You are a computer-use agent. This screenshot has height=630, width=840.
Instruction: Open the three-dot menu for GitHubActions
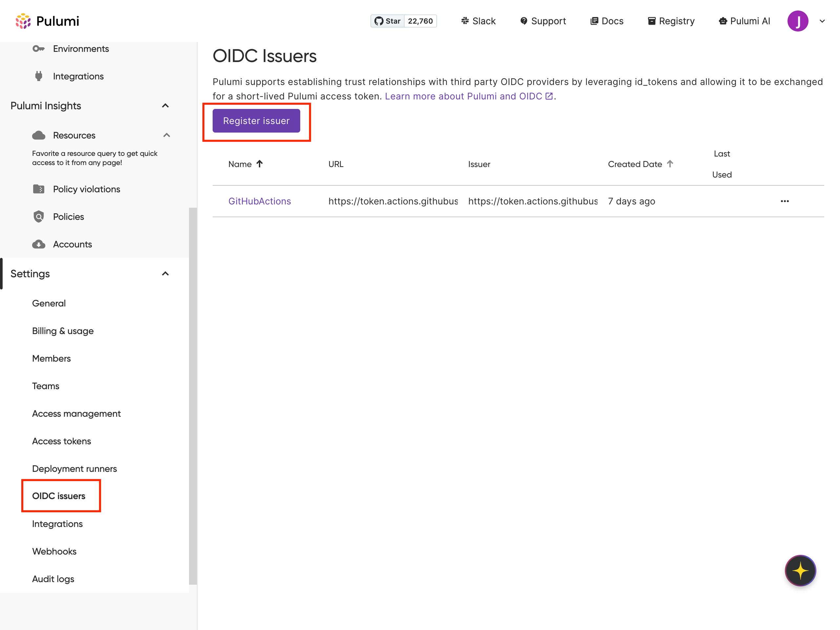click(x=785, y=201)
